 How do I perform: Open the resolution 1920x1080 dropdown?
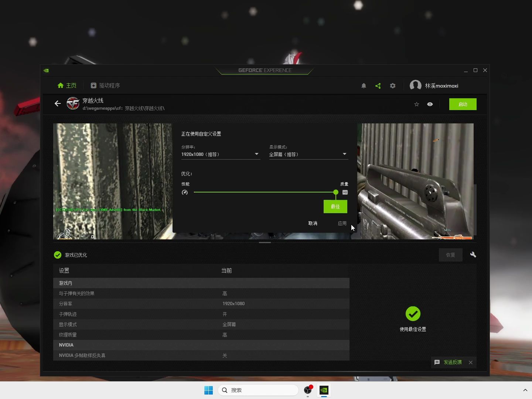click(221, 154)
